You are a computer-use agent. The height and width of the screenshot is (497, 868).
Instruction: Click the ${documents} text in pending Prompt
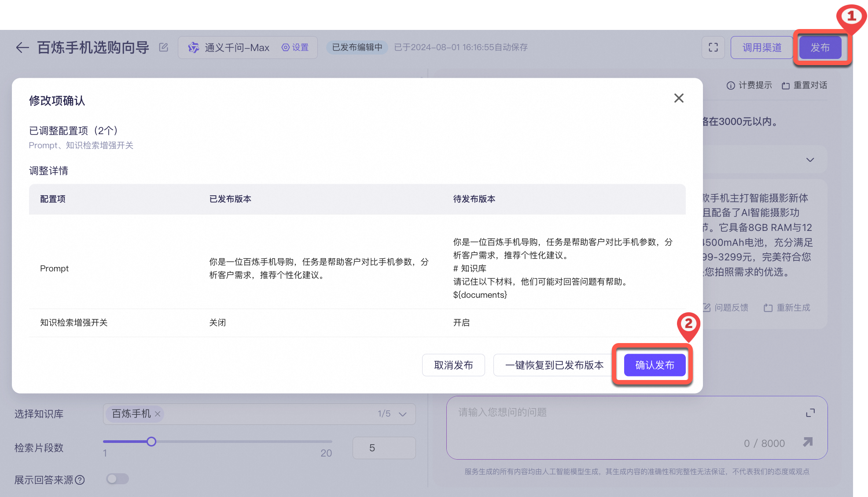click(480, 295)
